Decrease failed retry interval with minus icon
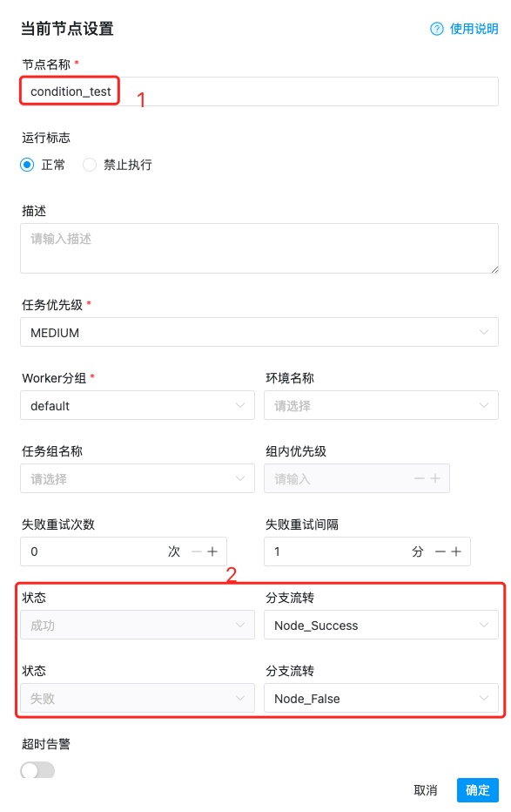 coord(440,551)
